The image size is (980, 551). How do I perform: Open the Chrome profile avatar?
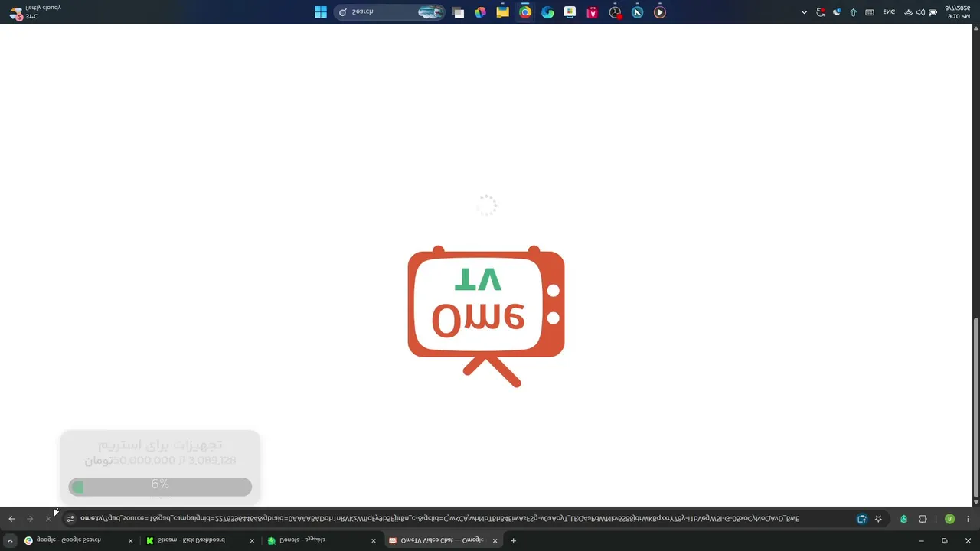coord(949,519)
